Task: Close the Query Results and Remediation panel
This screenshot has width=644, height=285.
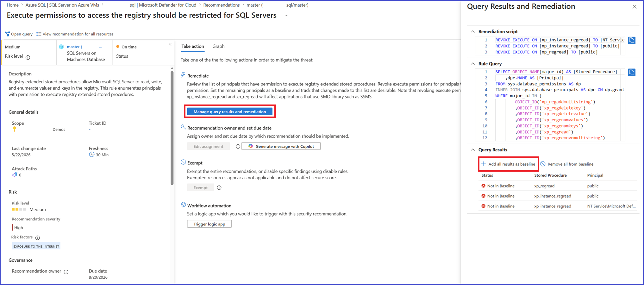Action: click(634, 7)
